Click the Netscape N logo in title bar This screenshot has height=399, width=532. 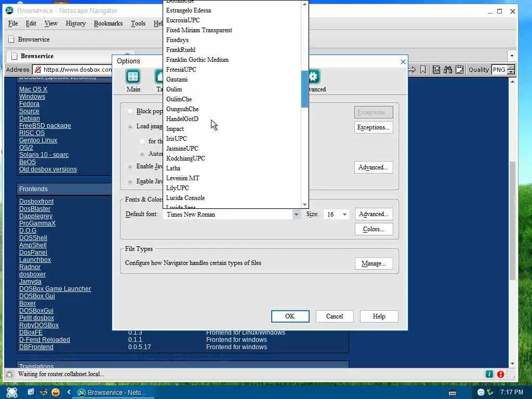9,10
